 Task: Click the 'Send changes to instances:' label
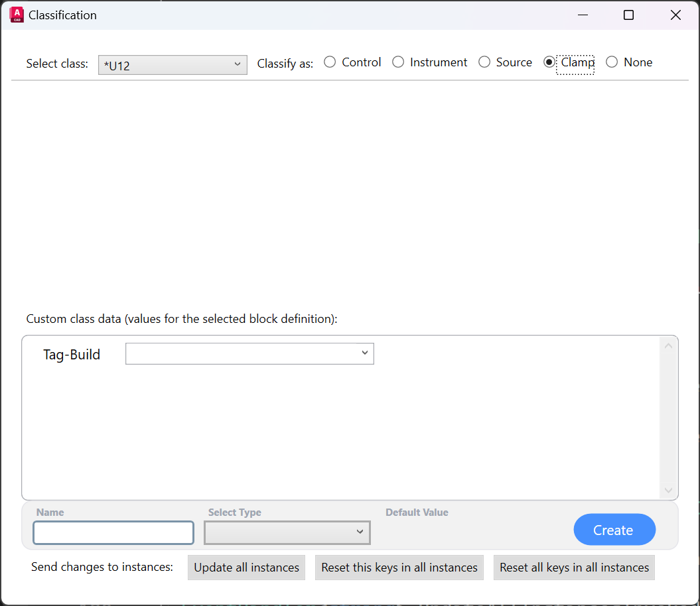pyautogui.click(x=102, y=567)
